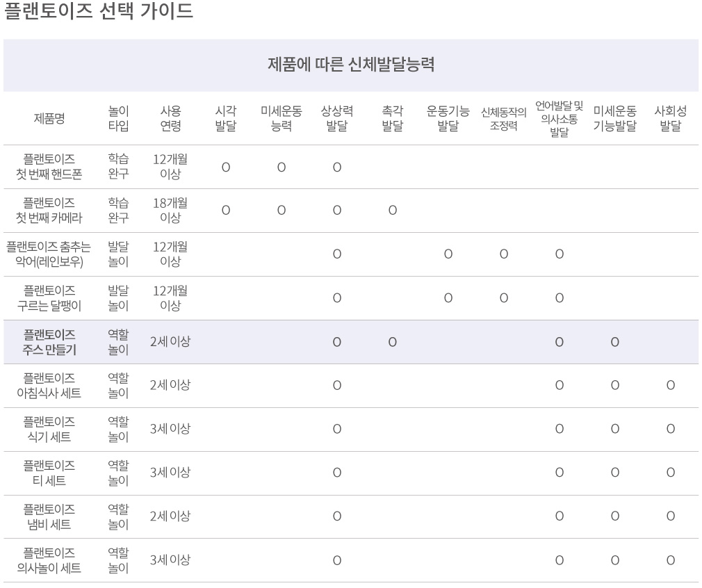702x588 pixels.
Task: Click 언어발달 O mark for 티 세트
Action: tap(560, 473)
